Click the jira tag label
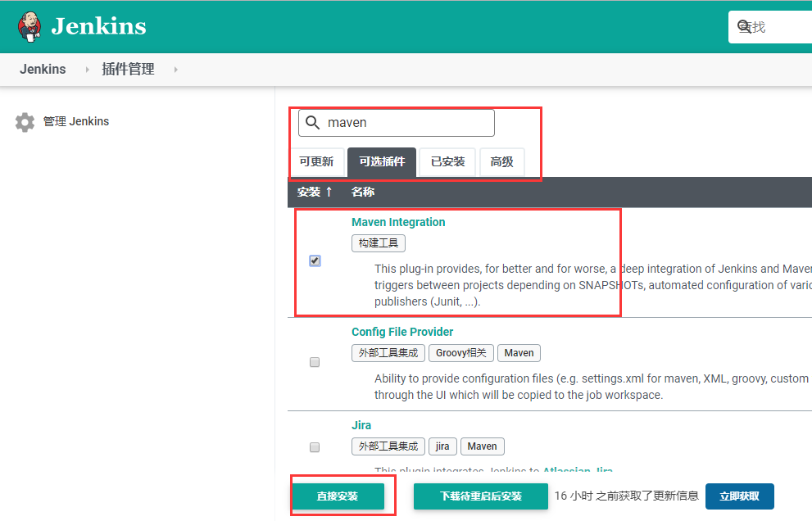The image size is (812, 521). [442, 446]
